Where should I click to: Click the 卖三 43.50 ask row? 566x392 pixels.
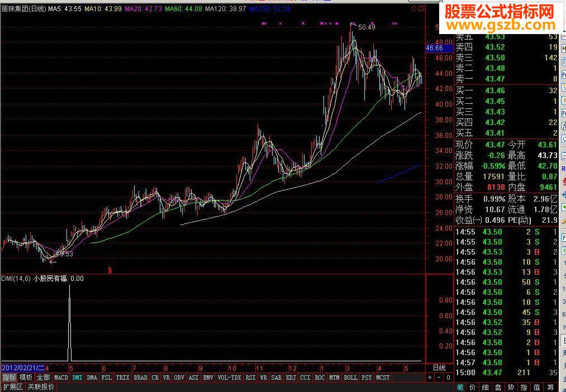(507, 58)
